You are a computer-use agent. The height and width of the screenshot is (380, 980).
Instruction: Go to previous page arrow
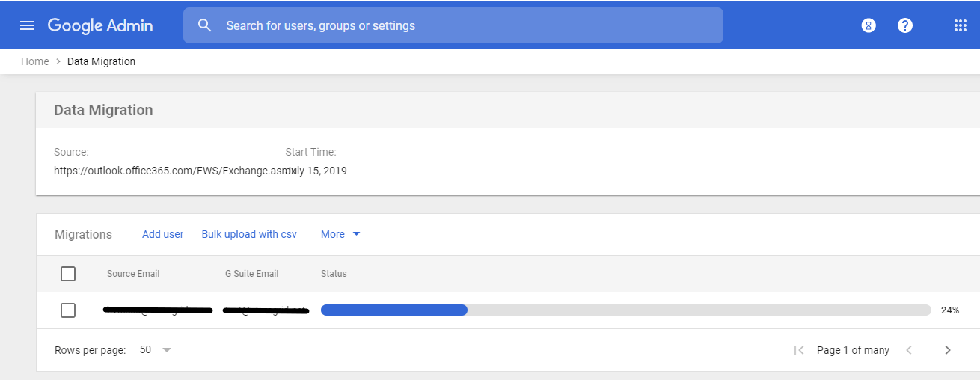909,350
